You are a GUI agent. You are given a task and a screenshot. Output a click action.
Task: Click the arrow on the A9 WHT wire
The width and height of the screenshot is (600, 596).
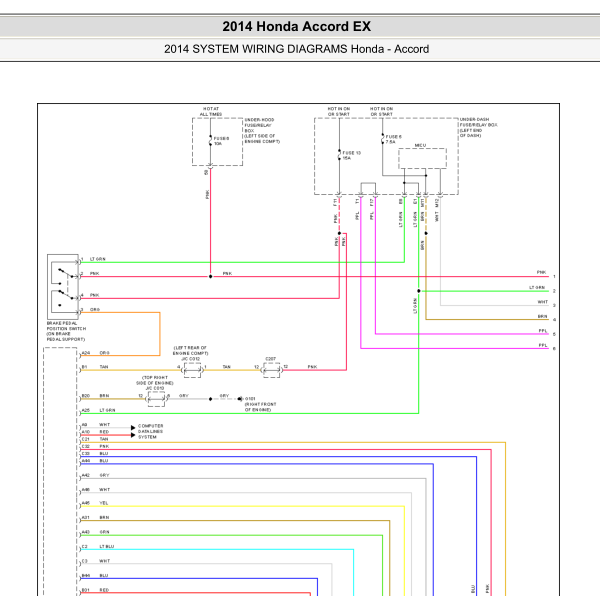[133, 427]
